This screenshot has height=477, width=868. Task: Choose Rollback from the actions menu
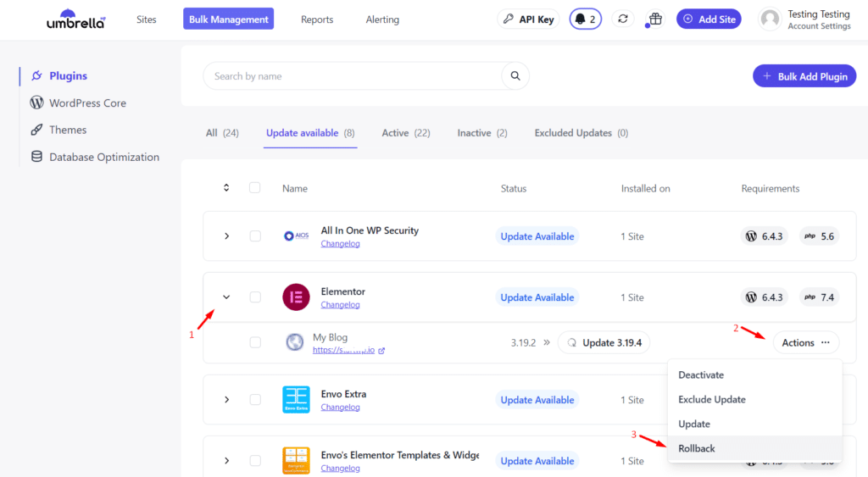(755, 448)
